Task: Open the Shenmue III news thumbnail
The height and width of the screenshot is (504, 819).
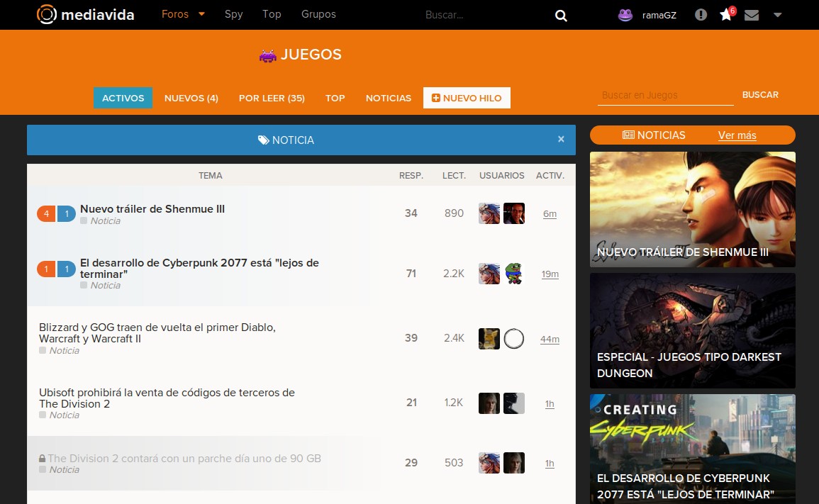Action: pyautogui.click(x=693, y=209)
